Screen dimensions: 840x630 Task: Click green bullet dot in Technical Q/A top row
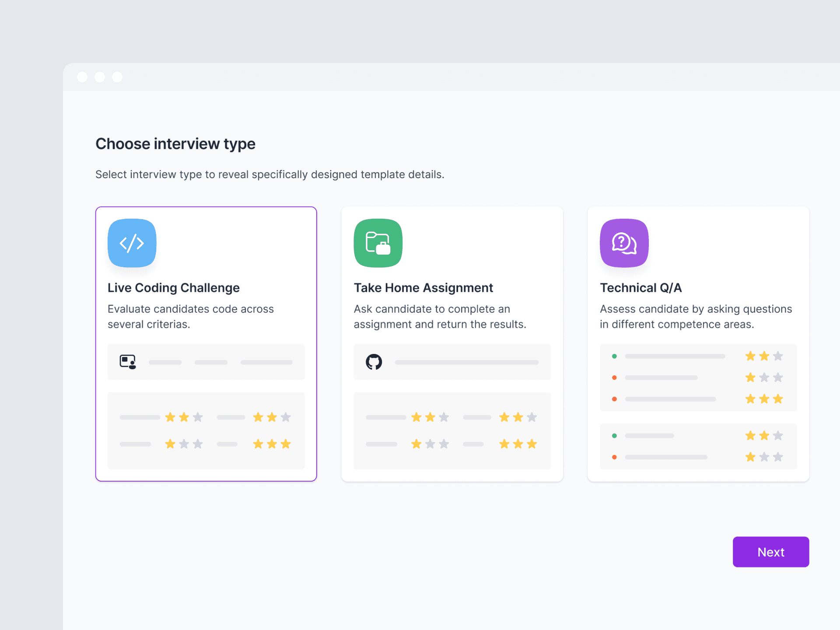[614, 356]
